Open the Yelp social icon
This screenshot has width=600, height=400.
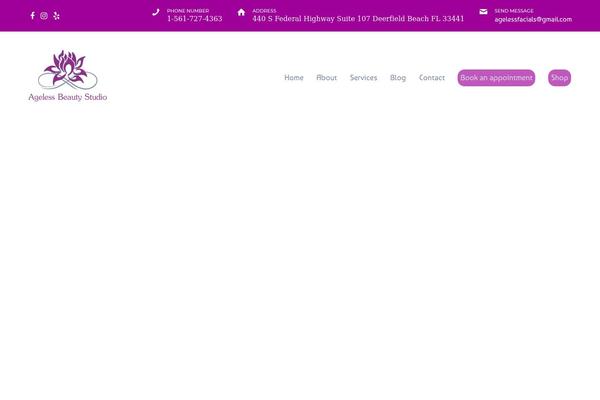56,15
